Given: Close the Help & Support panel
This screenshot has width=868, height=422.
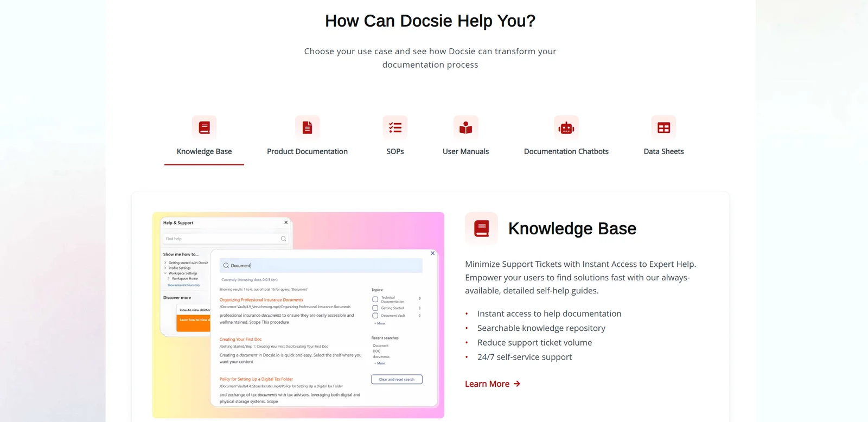Looking at the screenshot, I should click(x=286, y=222).
